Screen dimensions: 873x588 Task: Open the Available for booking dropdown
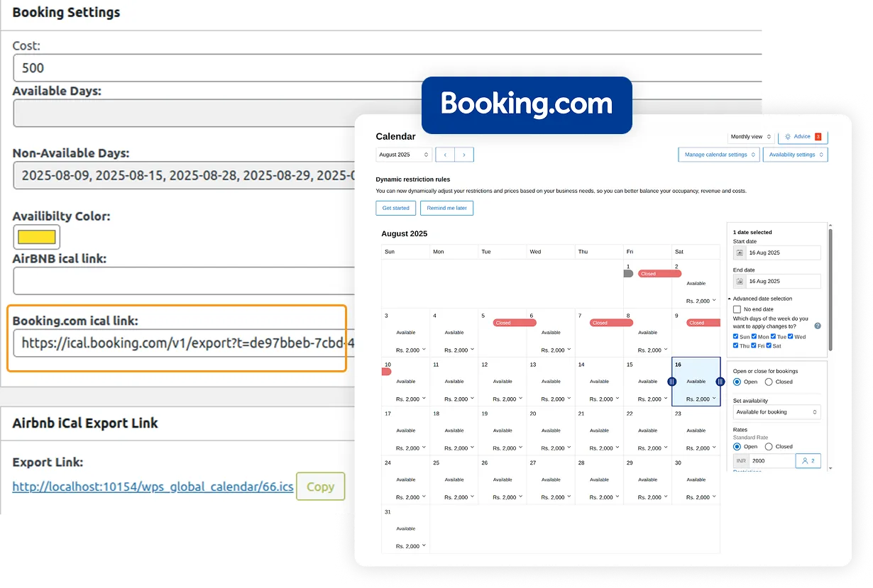(x=777, y=412)
